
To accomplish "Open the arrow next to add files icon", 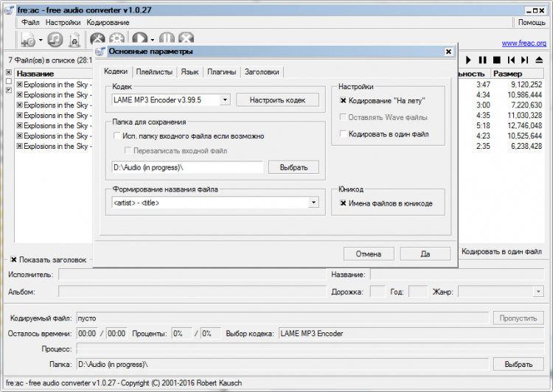I will 41,40.
